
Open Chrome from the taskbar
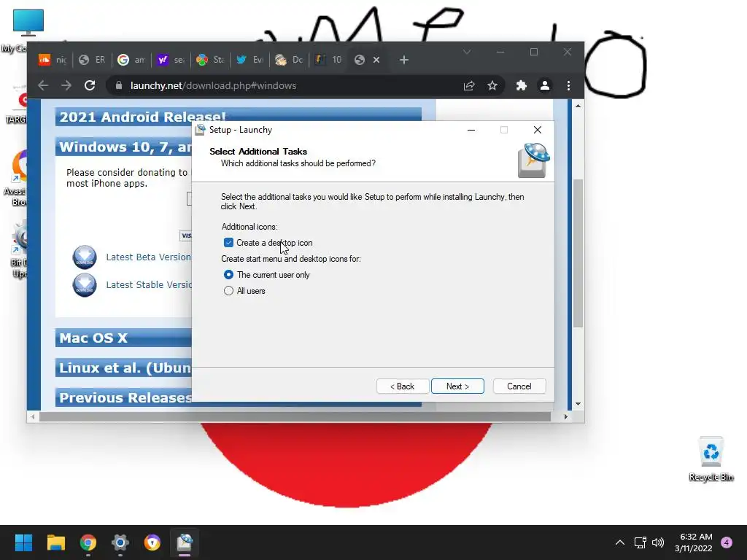coord(88,542)
